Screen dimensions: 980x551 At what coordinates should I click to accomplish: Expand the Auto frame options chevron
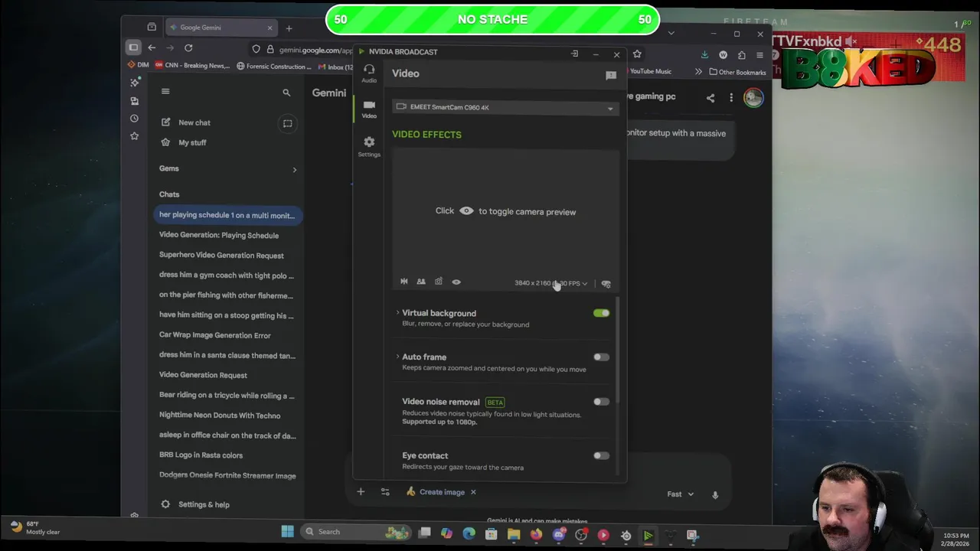397,357
